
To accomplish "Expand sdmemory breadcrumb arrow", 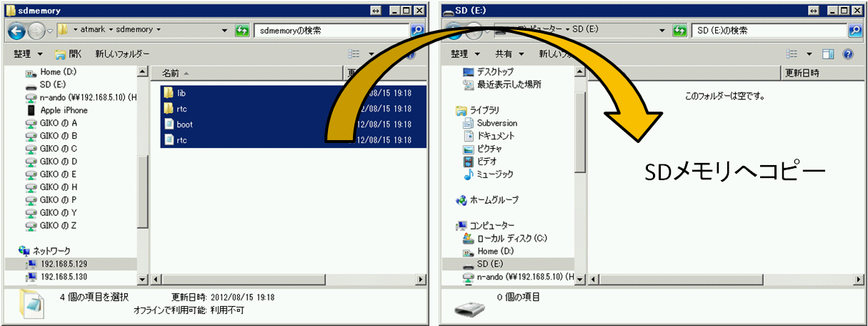I will coord(158,31).
